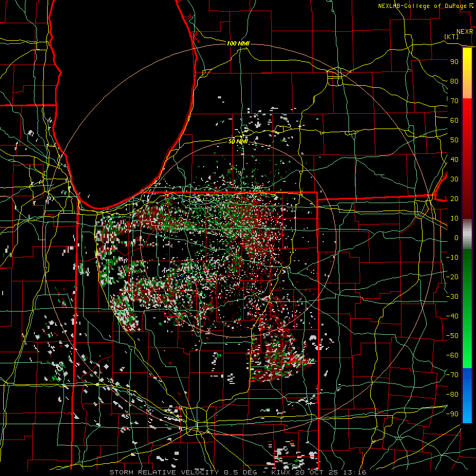The image size is (476, 476).
Task: Click the 100 NMI range ring label
Action: pos(238,43)
